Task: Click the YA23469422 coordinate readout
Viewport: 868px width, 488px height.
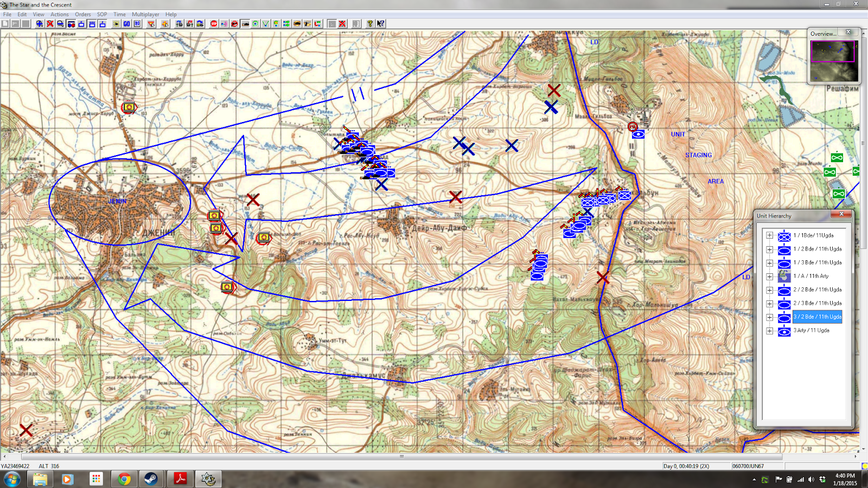Action: 15,466
